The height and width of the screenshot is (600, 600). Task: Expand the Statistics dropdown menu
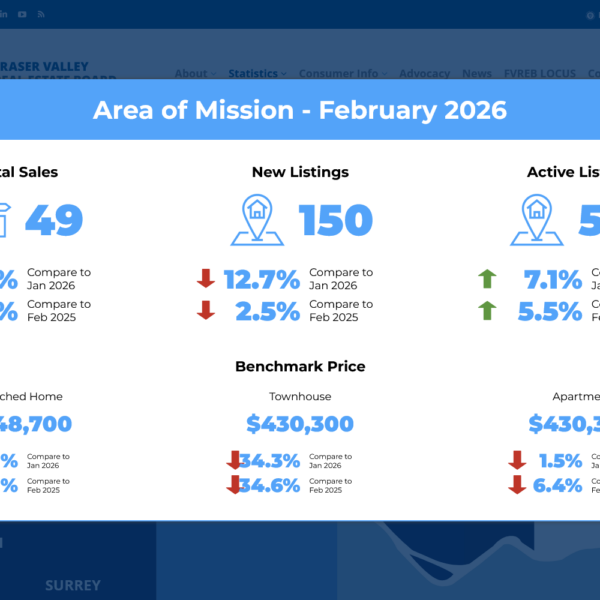[x=256, y=73]
